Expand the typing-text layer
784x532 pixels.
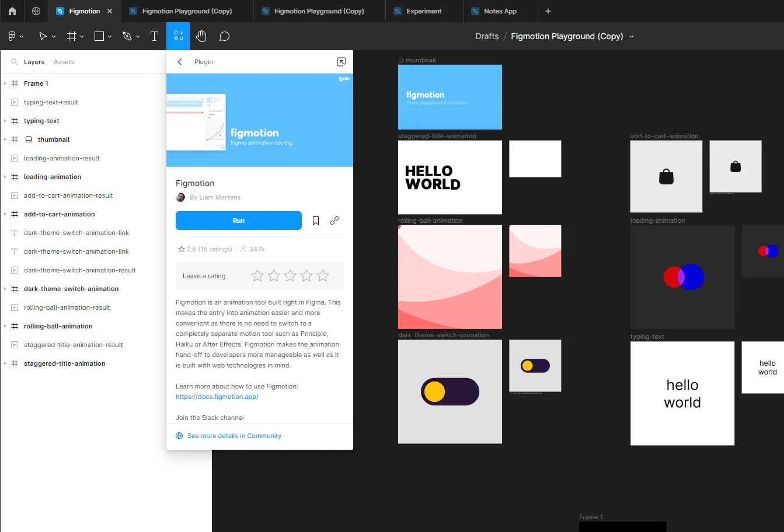pyautogui.click(x=5, y=121)
